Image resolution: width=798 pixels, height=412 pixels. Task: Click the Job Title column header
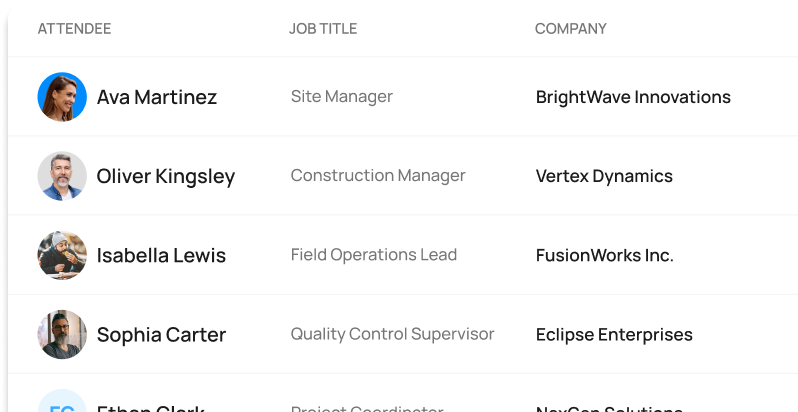323,29
